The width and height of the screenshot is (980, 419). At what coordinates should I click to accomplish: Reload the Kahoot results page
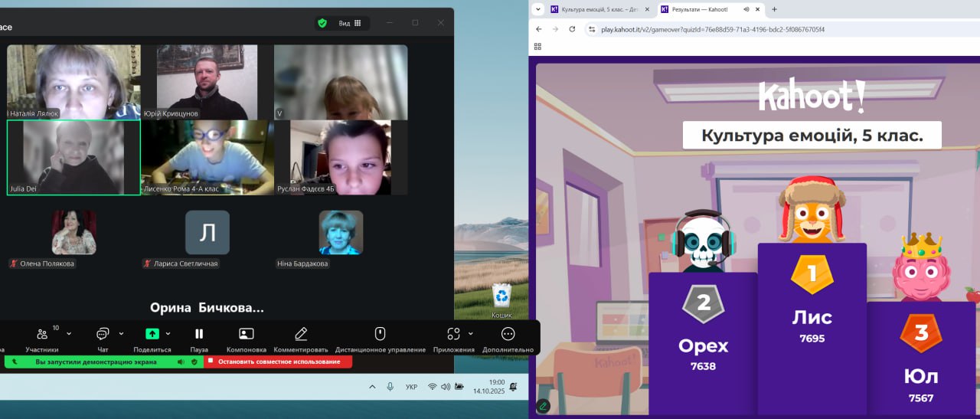572,29
